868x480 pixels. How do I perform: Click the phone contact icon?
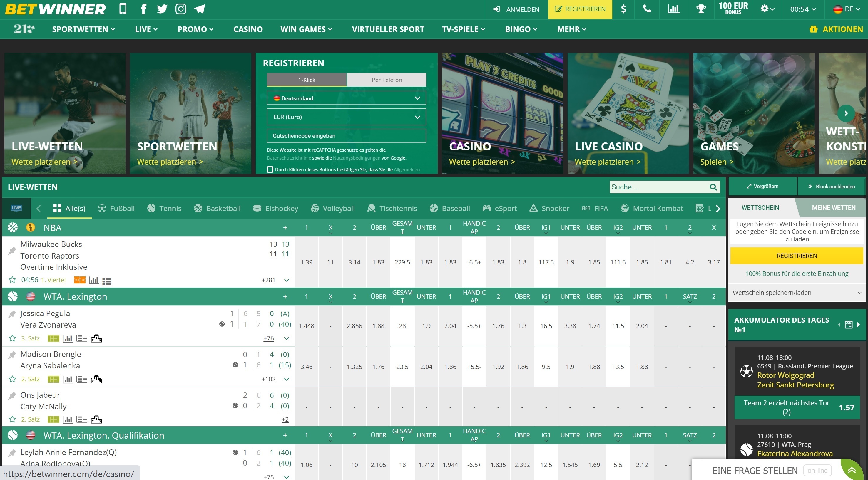(647, 9)
